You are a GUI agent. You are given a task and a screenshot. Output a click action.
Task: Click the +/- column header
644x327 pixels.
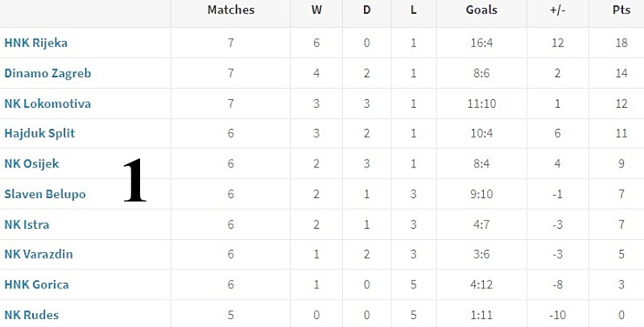click(x=558, y=10)
